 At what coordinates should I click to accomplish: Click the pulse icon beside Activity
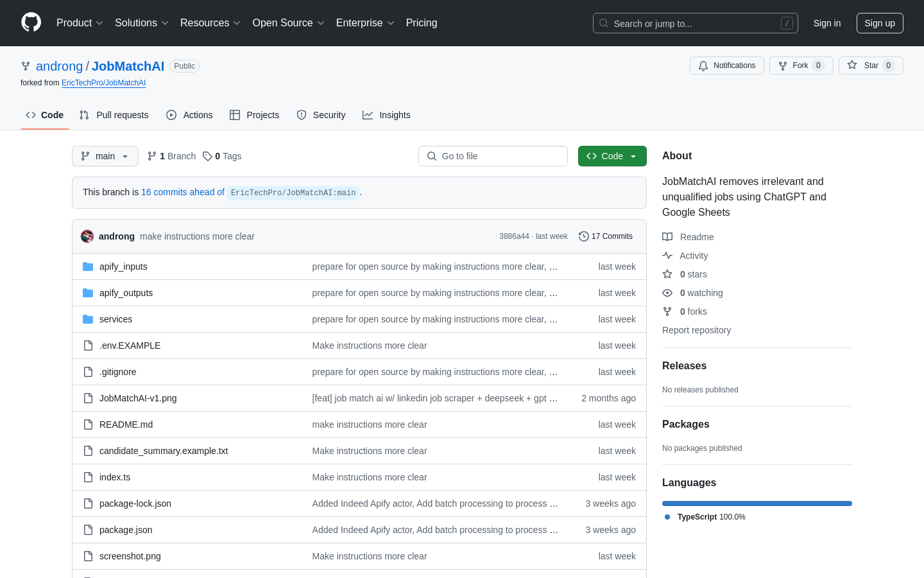667,256
